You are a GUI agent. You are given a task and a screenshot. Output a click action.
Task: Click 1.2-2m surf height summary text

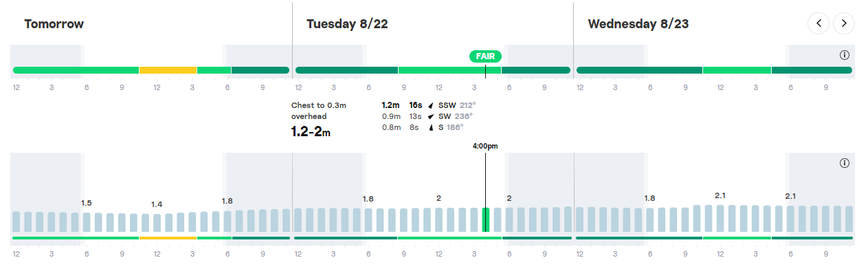click(x=311, y=131)
